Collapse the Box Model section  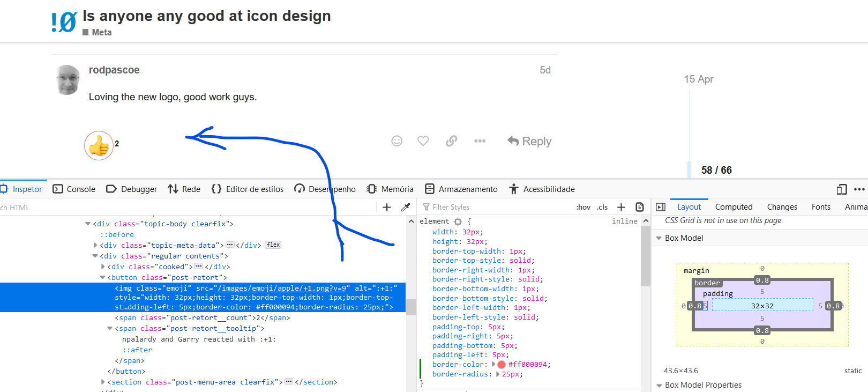pyautogui.click(x=659, y=238)
